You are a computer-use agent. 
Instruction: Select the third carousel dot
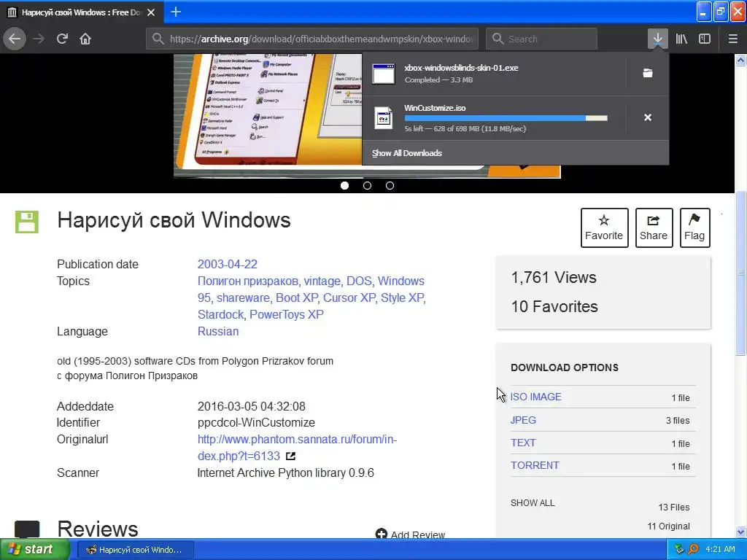pyautogui.click(x=390, y=186)
